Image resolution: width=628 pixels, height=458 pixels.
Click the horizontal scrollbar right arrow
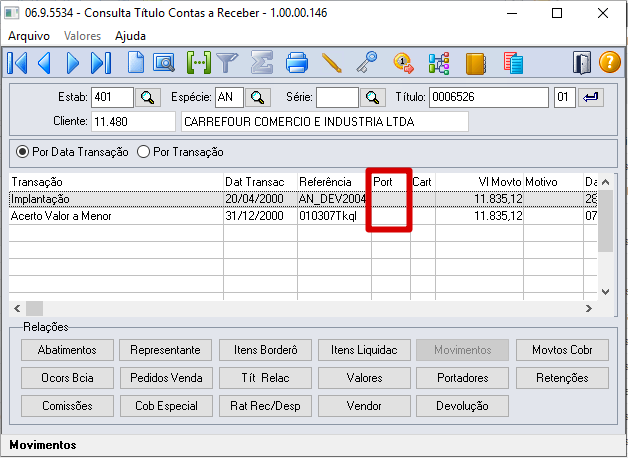(x=588, y=309)
